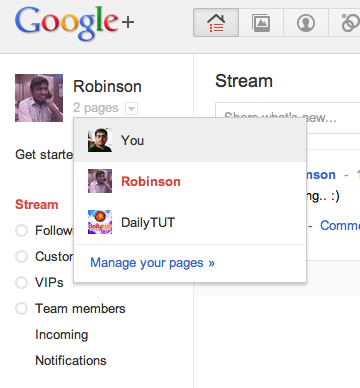Open Notifications in sidebar
The width and height of the screenshot is (360, 388).
pyautogui.click(x=71, y=360)
